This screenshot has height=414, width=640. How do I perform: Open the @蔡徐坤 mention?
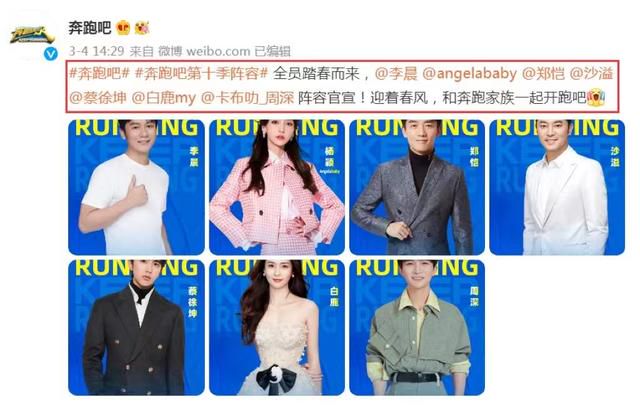pyautogui.click(x=98, y=98)
